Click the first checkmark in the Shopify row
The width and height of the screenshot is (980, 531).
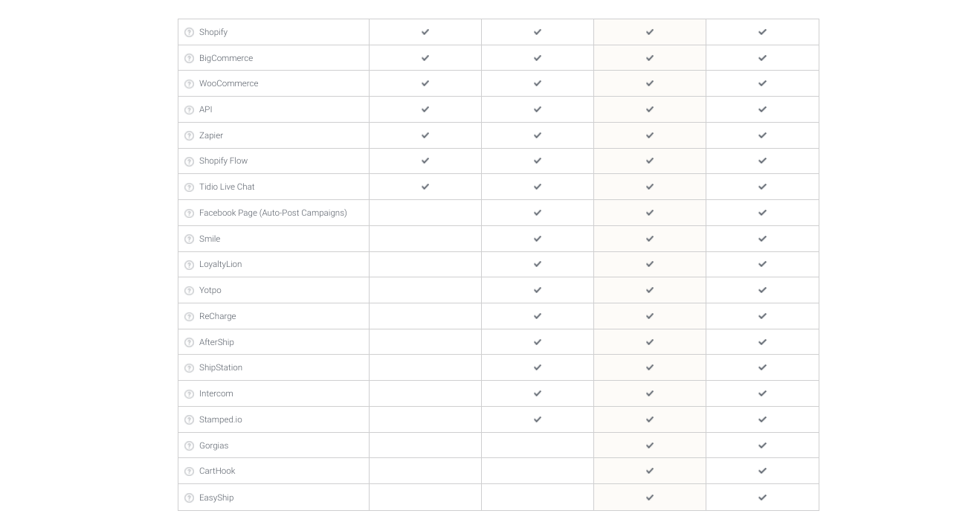(x=425, y=32)
